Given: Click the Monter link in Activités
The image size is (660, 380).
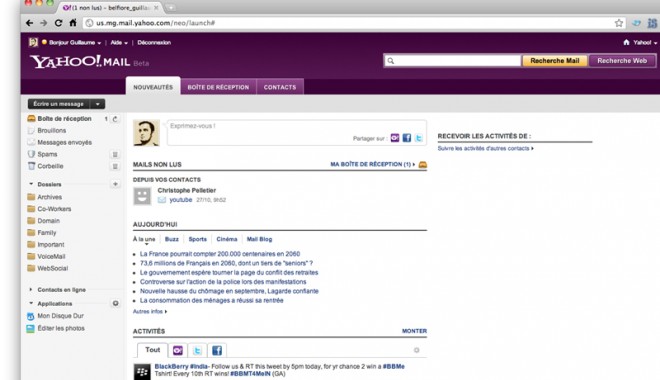Looking at the screenshot, I should (x=414, y=331).
